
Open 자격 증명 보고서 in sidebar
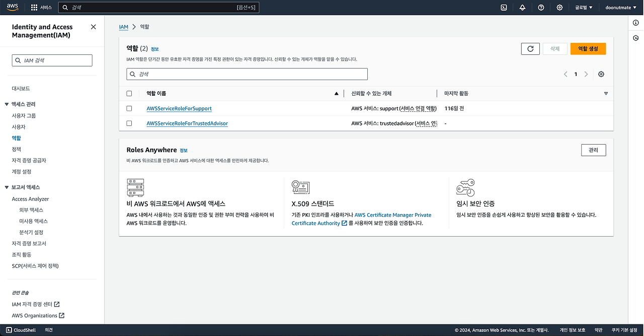pyautogui.click(x=29, y=243)
